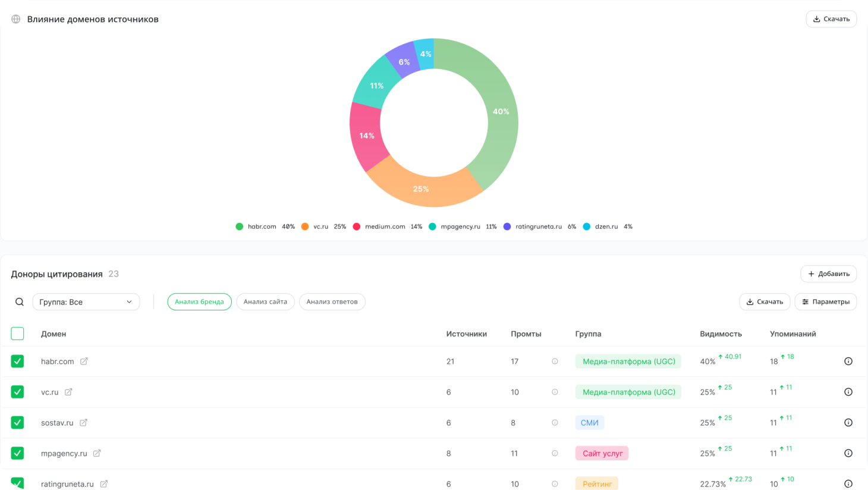This screenshot has width=868, height=490.
Task: Show details info icon for vc.ru row
Action: click(848, 392)
